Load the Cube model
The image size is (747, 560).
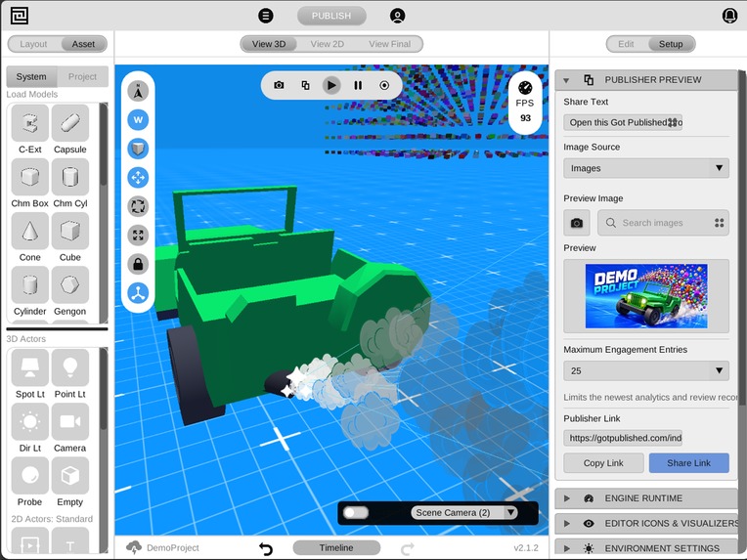[70, 231]
